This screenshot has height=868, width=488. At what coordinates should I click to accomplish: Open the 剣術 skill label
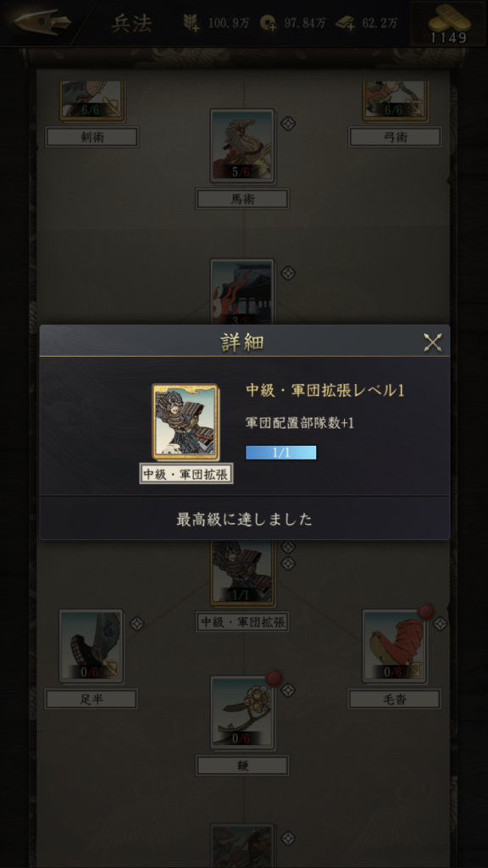pyautogui.click(x=91, y=137)
